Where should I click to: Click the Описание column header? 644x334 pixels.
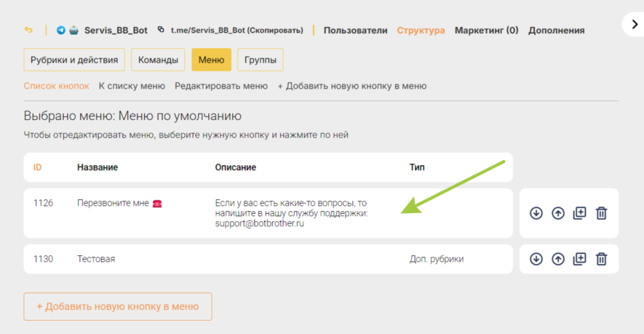(x=235, y=167)
